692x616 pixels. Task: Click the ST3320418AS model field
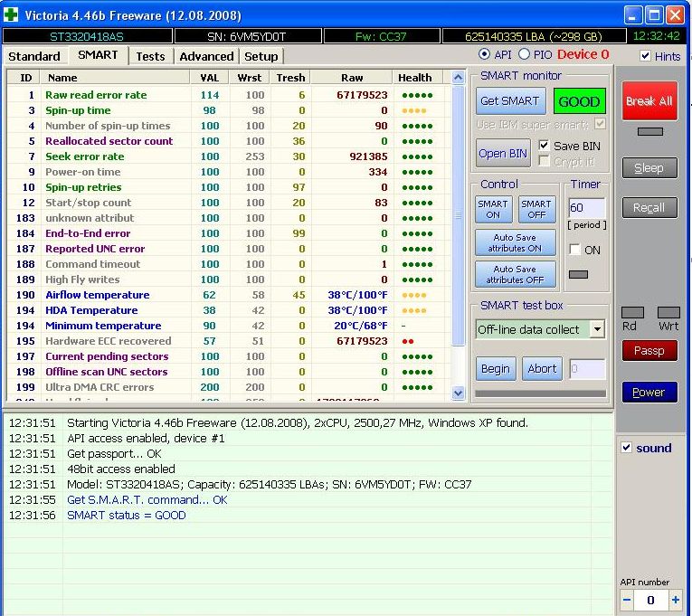(87, 36)
